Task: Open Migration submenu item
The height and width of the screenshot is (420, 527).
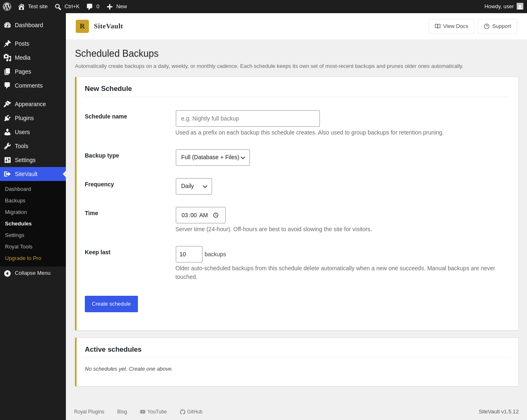Action: click(16, 212)
